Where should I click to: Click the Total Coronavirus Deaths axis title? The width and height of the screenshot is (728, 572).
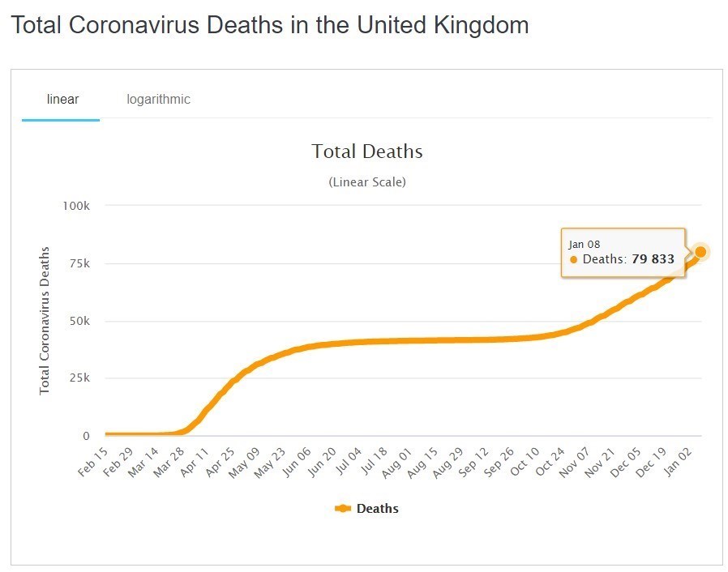(x=45, y=321)
